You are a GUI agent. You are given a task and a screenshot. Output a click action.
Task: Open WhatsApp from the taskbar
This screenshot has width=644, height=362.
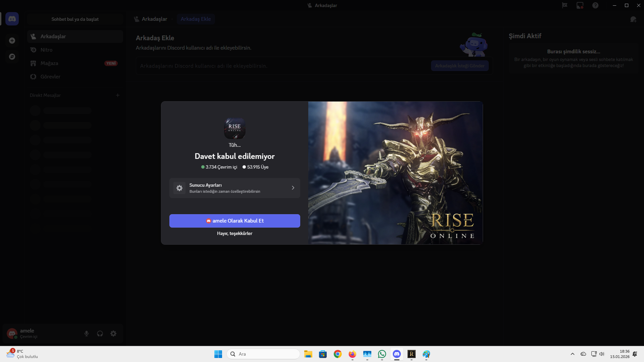[x=382, y=354]
